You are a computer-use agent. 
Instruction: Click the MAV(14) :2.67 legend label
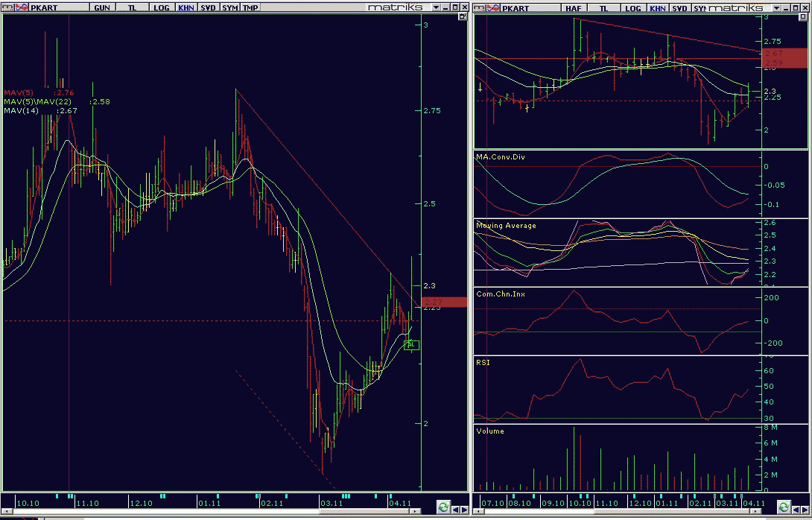click(x=40, y=110)
